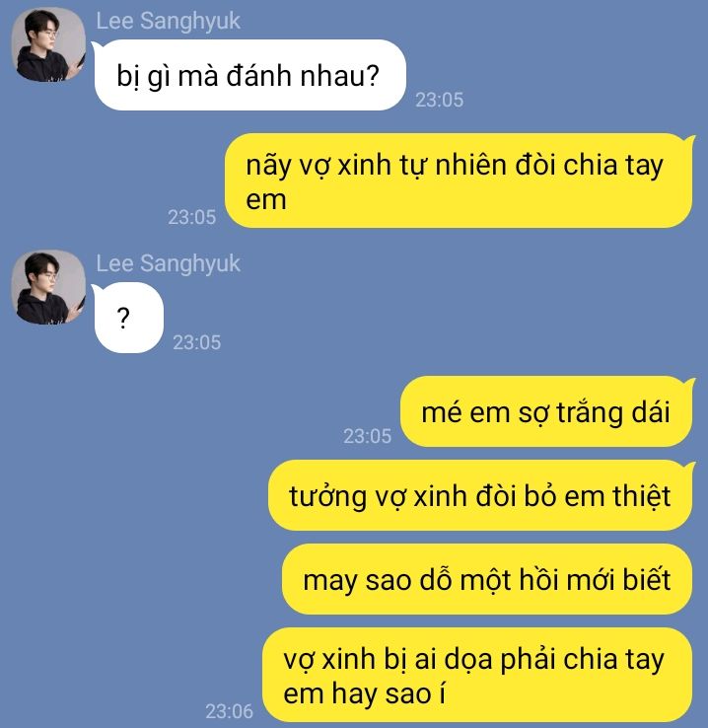This screenshot has width=708, height=728.
Task: Click empty chat background right of the '?' message
Action: (x=441, y=316)
